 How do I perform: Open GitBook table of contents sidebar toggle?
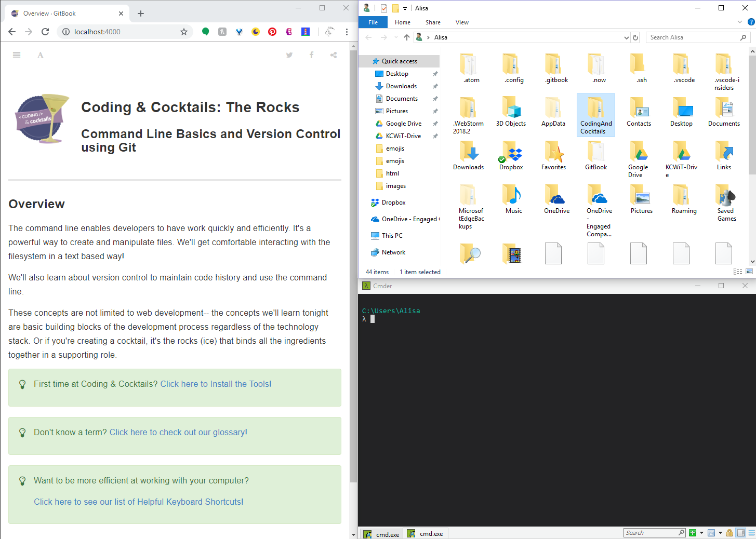coord(17,55)
